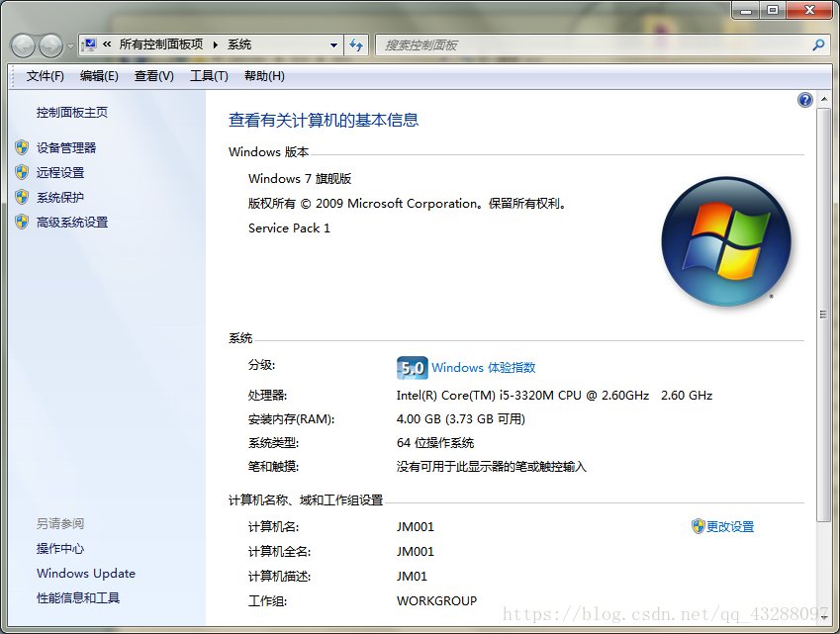Viewport: 840px width, 634px height.
Task: Click the magnifier search icon
Action: pos(818,45)
